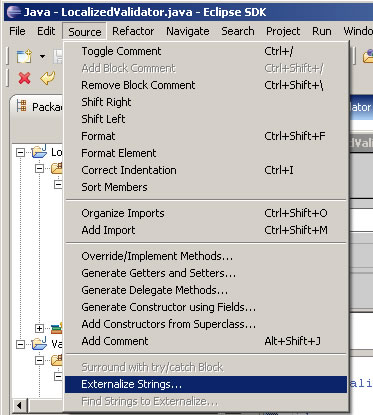373x415 pixels.
Task: Click the Eclipse logo in title bar
Action: pos(14,12)
